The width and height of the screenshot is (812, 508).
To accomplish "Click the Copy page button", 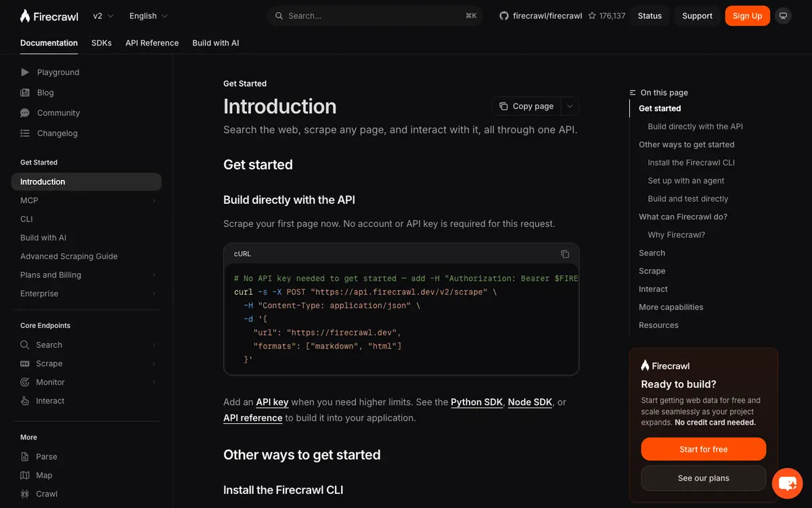I will (x=526, y=106).
